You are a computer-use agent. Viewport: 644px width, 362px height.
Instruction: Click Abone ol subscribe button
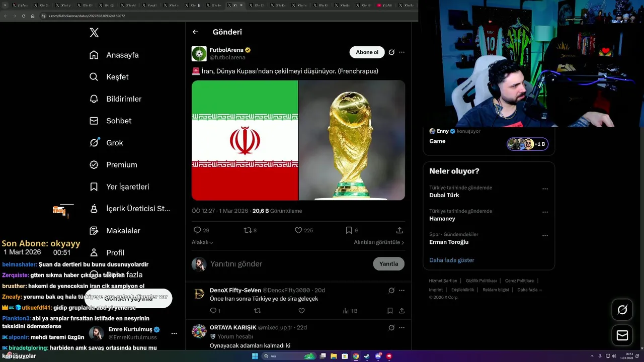pyautogui.click(x=367, y=52)
